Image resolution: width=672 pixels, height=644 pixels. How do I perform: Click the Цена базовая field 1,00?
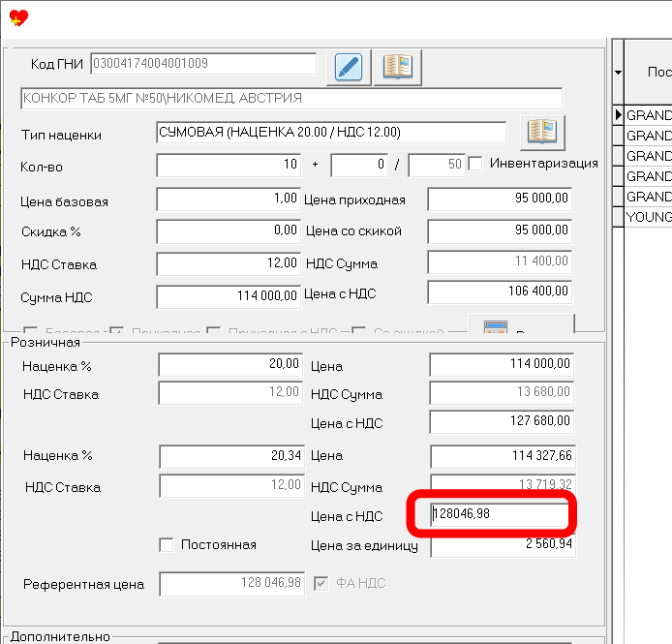(x=229, y=199)
